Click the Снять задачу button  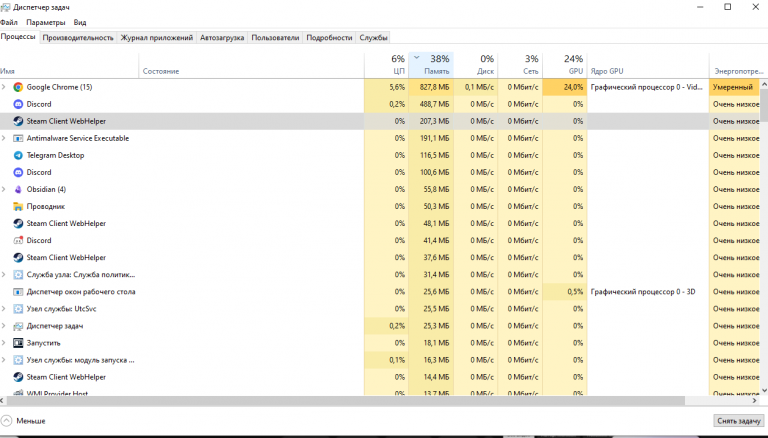[739, 421]
